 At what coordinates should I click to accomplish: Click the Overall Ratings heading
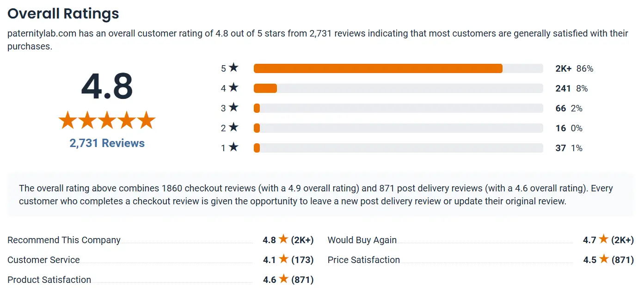63,13
